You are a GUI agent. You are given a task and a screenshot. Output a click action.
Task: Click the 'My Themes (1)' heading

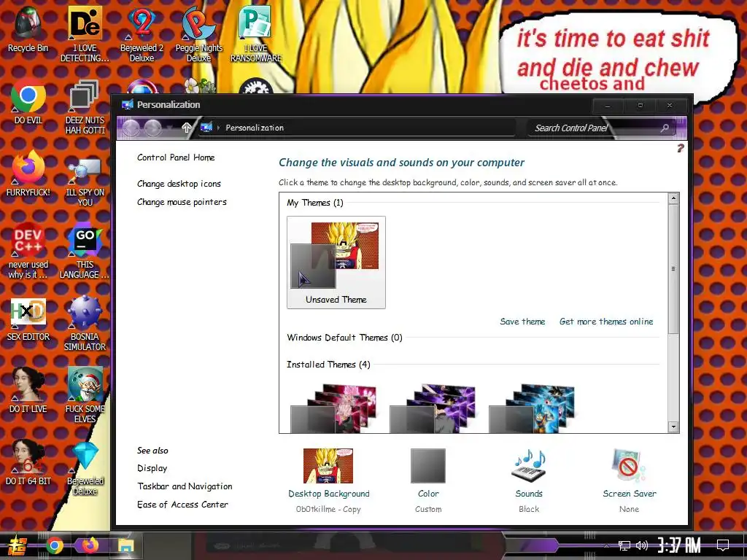coord(315,203)
